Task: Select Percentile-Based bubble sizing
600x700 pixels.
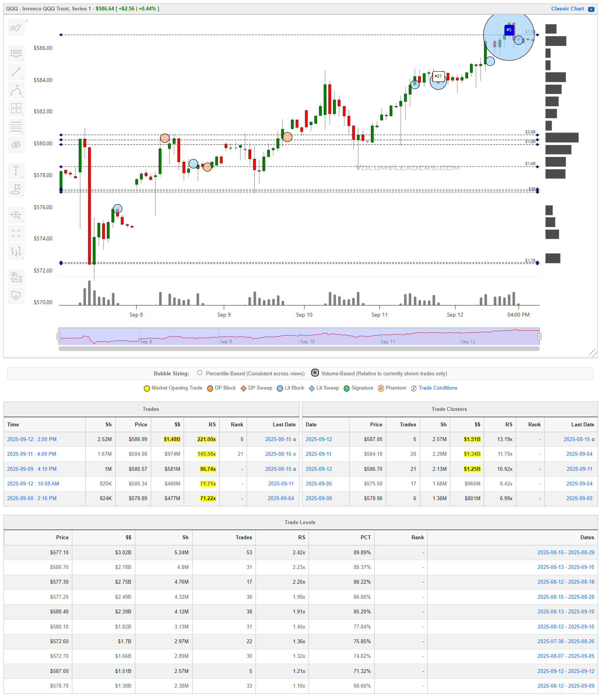Action: tap(199, 373)
